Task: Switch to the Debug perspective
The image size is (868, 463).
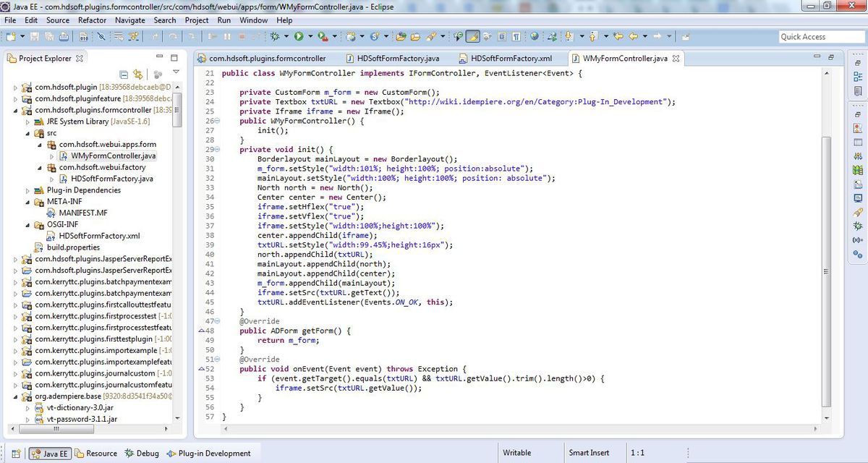Action: pos(142,454)
